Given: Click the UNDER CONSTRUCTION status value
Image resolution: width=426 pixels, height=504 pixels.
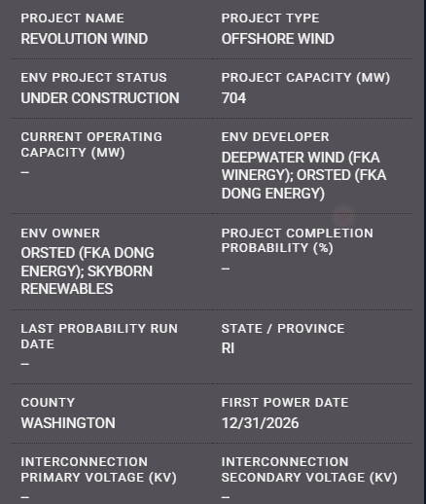Looking at the screenshot, I should coord(100,98).
